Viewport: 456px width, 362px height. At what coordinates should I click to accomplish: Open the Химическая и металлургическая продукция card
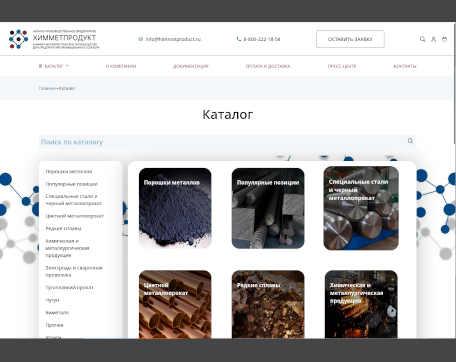(x=361, y=304)
